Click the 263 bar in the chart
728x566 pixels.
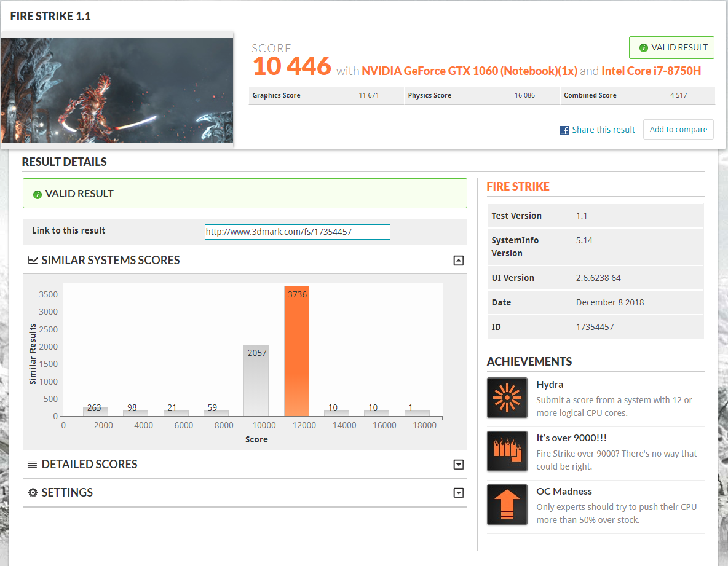(96, 412)
